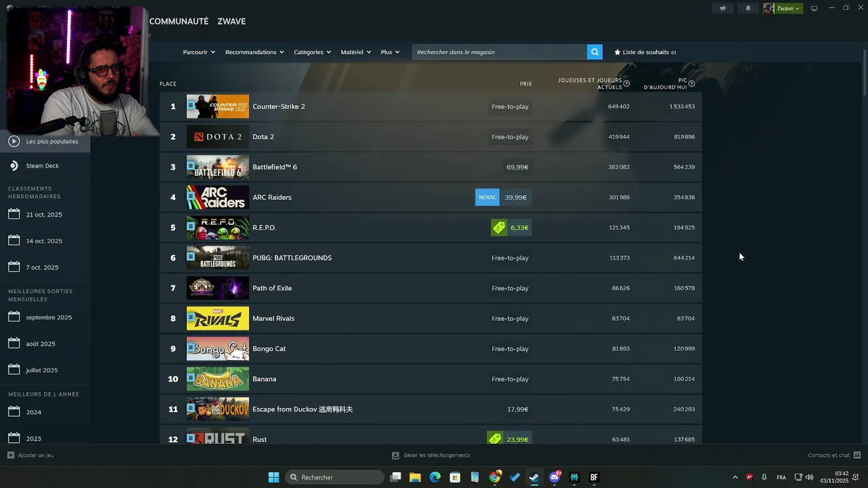Click the NOUV. badge on ARC Raiders
This screenshot has width=868, height=488.
pyautogui.click(x=487, y=197)
